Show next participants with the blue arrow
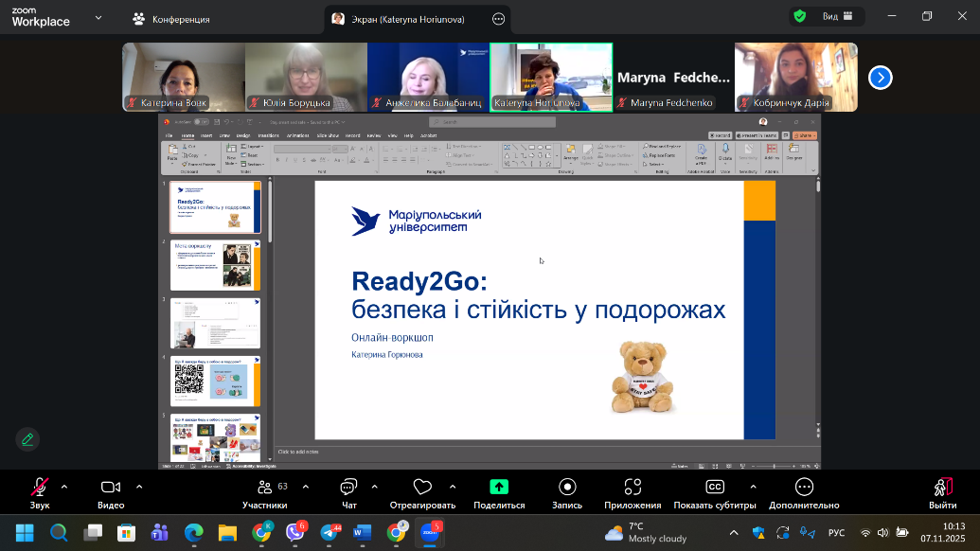 (881, 78)
